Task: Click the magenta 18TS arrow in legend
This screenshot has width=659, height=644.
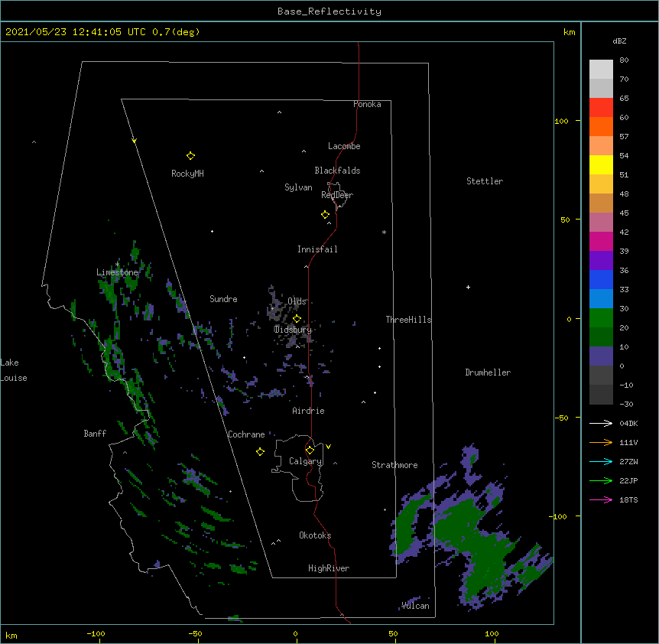Action: pos(601,499)
